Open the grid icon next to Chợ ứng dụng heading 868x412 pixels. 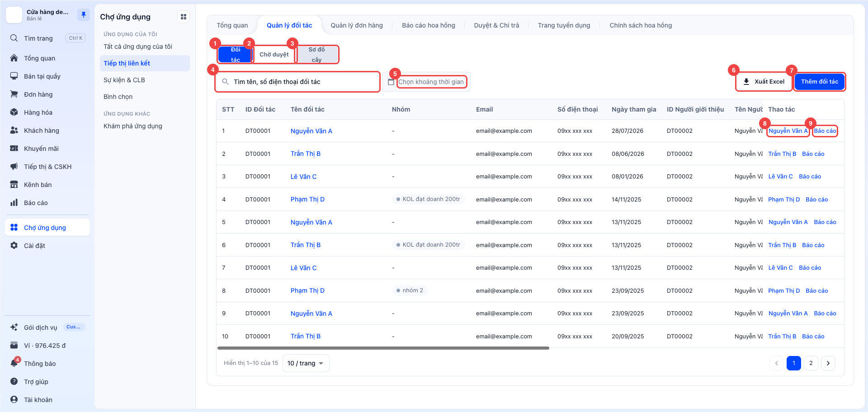pos(184,17)
